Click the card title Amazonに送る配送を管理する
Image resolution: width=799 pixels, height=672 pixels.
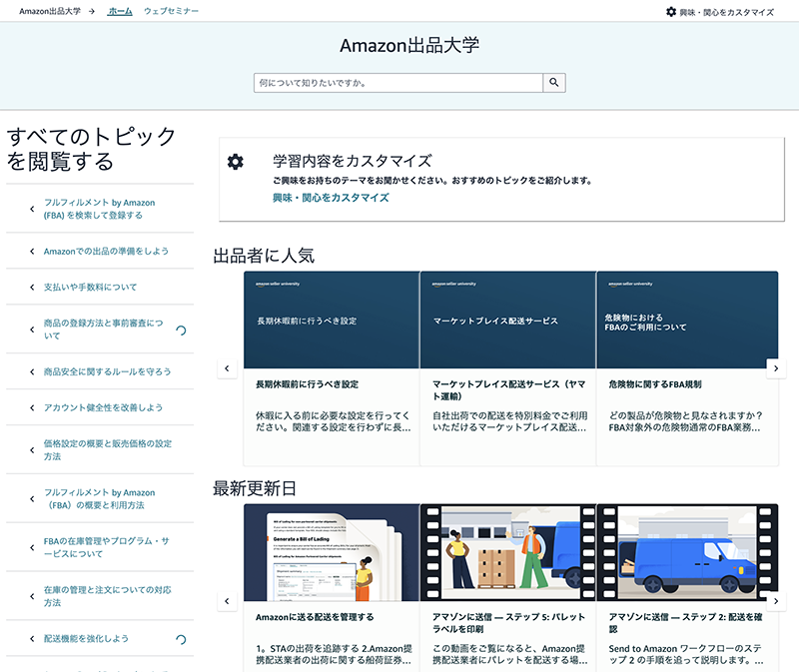[x=315, y=617]
